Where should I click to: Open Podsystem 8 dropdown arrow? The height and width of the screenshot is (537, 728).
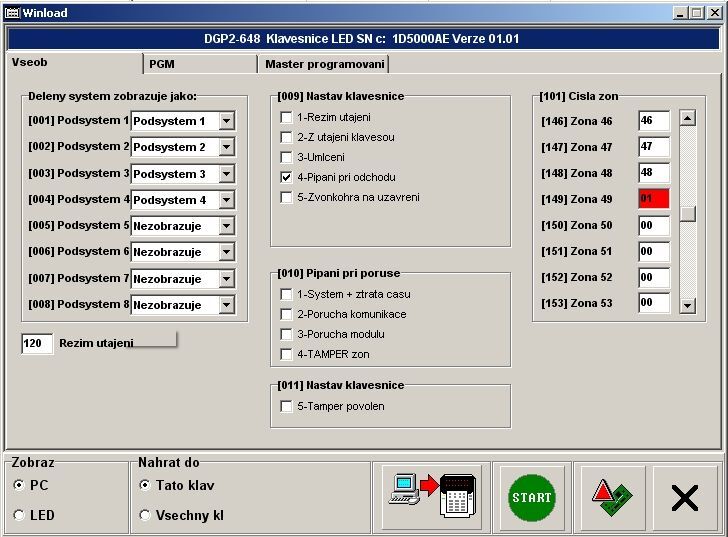click(227, 305)
